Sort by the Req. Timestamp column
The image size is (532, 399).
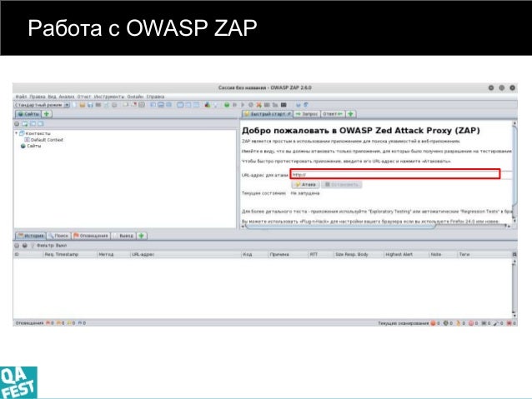tap(70, 254)
